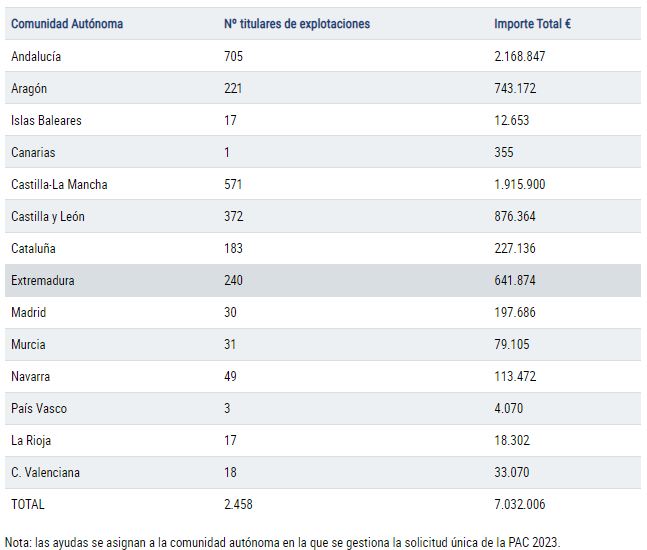Select the Navarra row label
This screenshot has height=550, width=647.
[31, 376]
